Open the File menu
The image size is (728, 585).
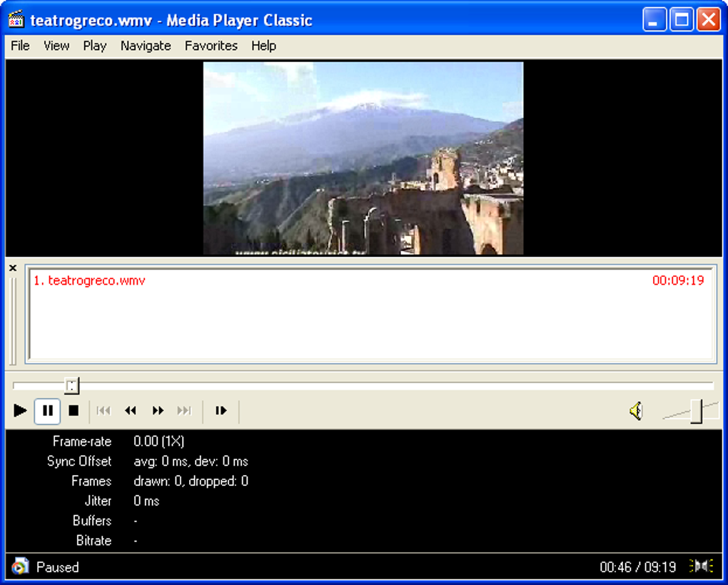click(20, 46)
